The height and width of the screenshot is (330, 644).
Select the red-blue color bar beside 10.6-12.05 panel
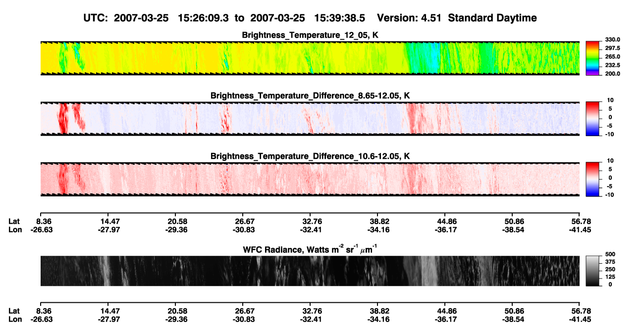tap(592, 179)
